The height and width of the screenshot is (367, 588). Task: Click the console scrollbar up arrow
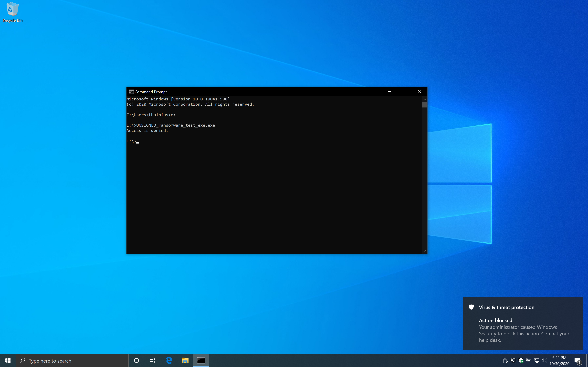tap(424, 99)
